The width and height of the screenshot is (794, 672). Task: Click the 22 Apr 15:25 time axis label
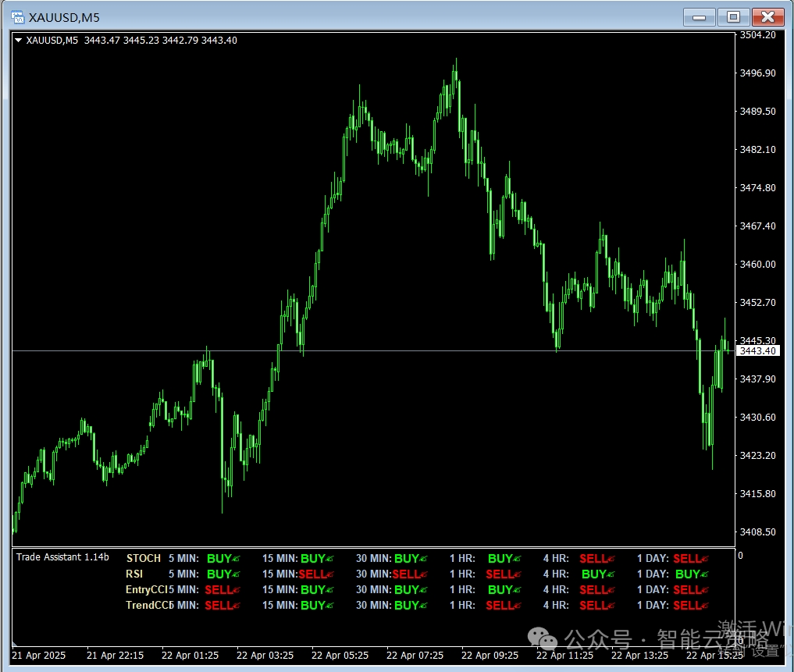[714, 656]
